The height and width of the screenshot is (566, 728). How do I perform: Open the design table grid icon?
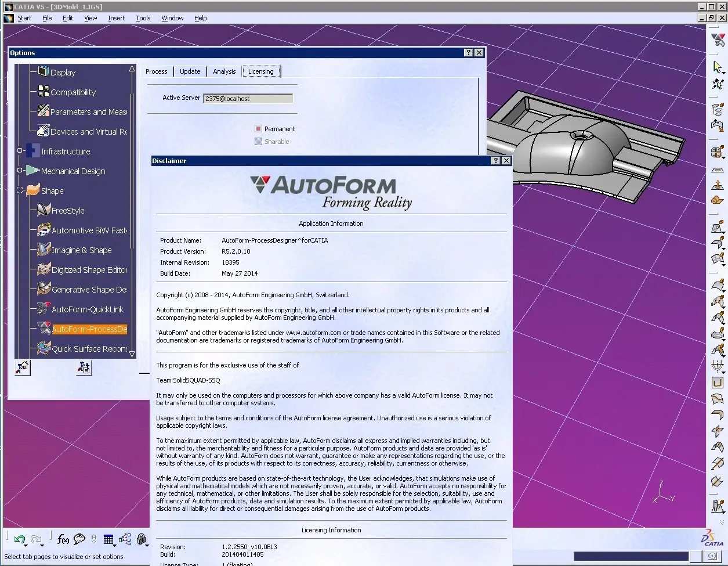pyautogui.click(x=108, y=539)
